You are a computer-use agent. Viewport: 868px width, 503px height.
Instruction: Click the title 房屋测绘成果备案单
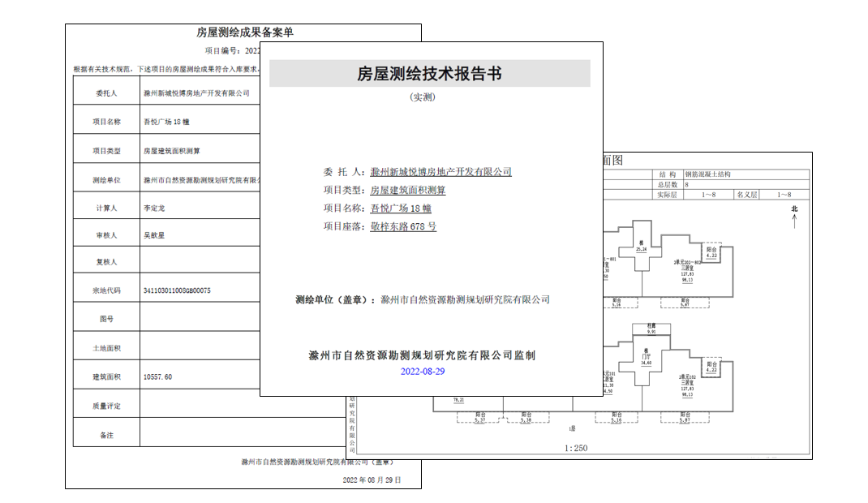[x=245, y=32]
